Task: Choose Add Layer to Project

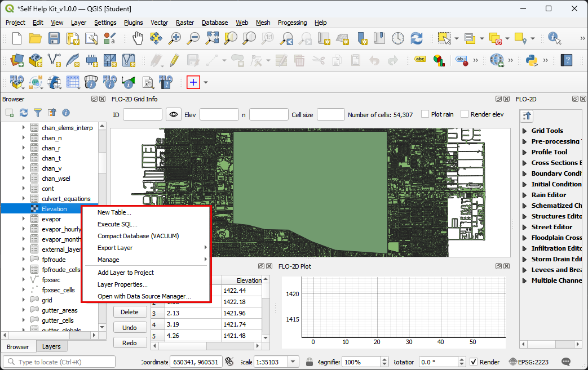Action: click(x=126, y=273)
